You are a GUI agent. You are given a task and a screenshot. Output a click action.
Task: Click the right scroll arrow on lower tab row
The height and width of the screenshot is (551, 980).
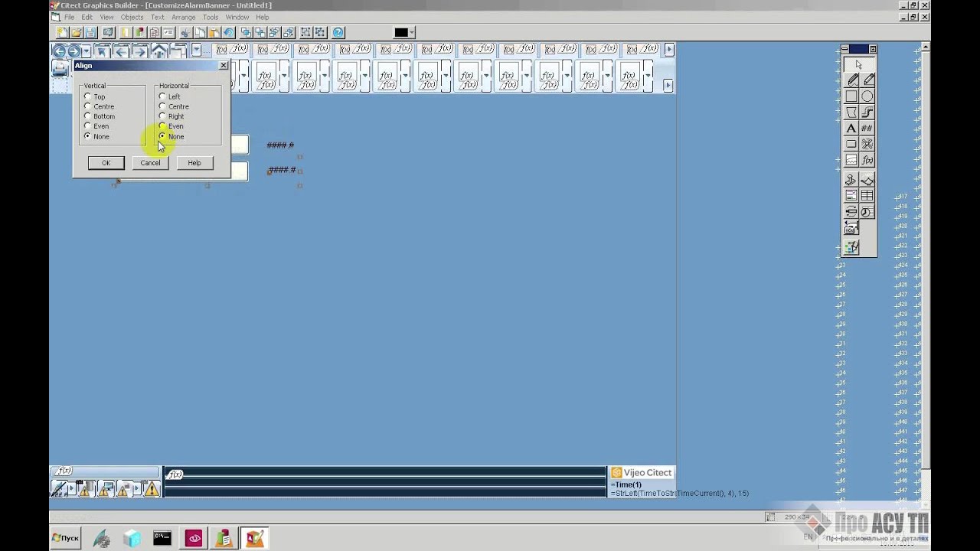668,86
